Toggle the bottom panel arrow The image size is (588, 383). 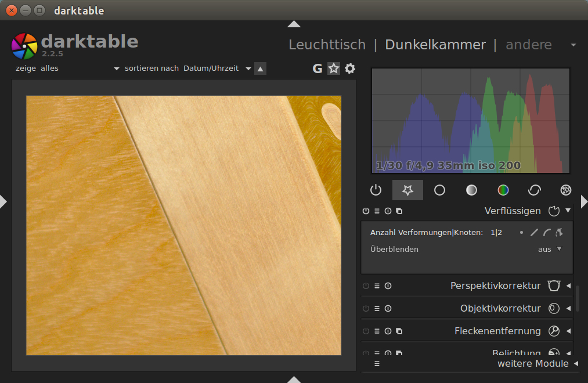coord(294,380)
